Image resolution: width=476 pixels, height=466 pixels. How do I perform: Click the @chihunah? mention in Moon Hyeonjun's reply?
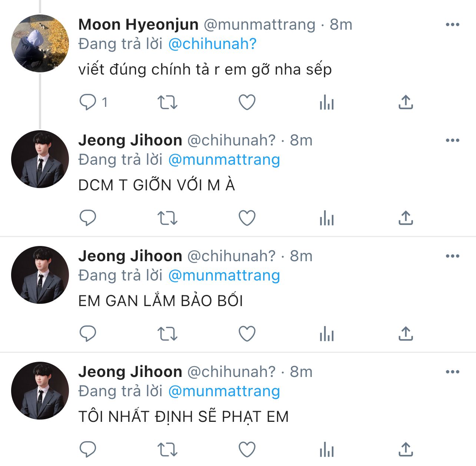[212, 44]
